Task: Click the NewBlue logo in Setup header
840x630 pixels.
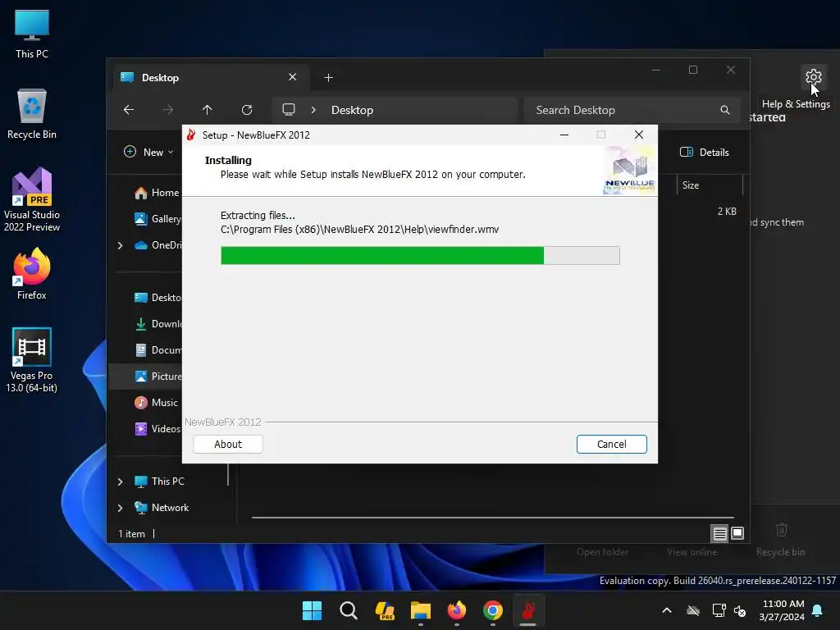Action: pyautogui.click(x=629, y=171)
